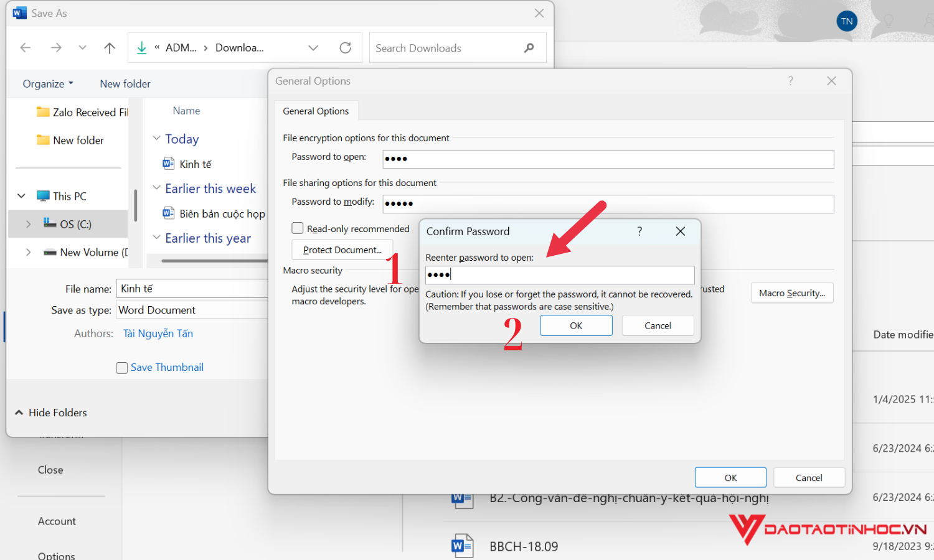Image resolution: width=934 pixels, height=560 pixels.
Task: Collapse the Earlier this year group
Action: (156, 238)
